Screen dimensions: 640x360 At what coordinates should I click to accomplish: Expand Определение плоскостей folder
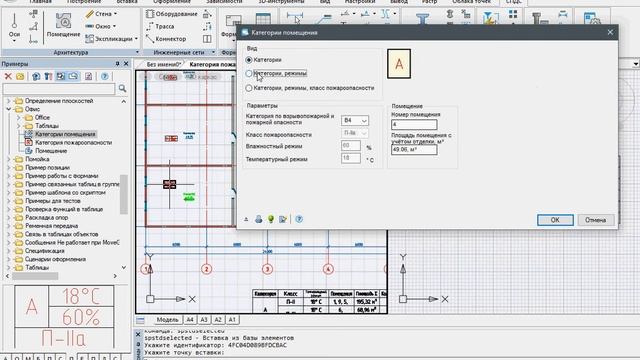9,101
